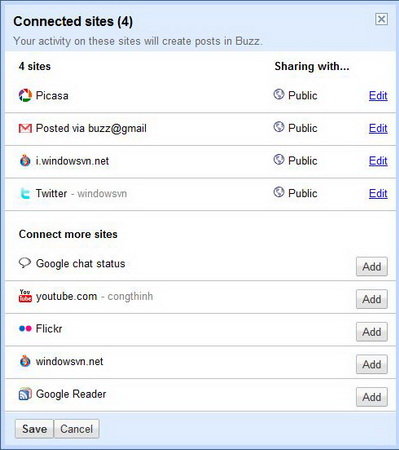
Task: Click the Flickr two-dot icon
Action: click(x=25, y=329)
